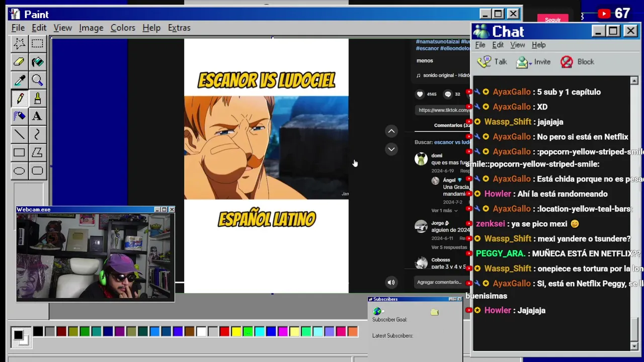The image size is (644, 362).
Task: Open the Chat window View menu
Action: click(x=518, y=45)
